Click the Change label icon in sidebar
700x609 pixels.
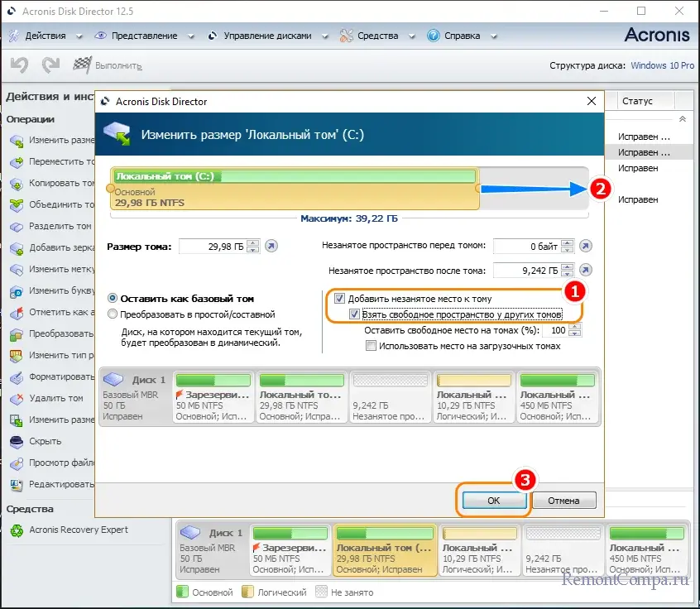coord(17,270)
